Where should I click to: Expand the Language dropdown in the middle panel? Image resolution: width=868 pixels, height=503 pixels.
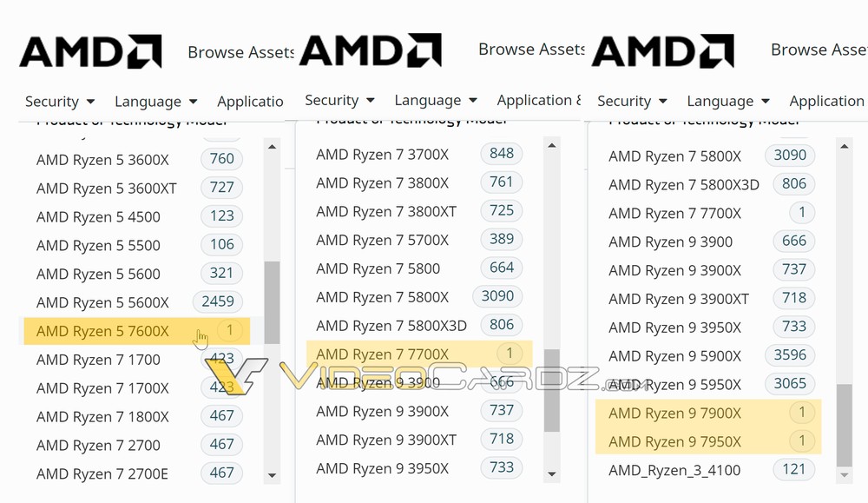click(x=435, y=100)
